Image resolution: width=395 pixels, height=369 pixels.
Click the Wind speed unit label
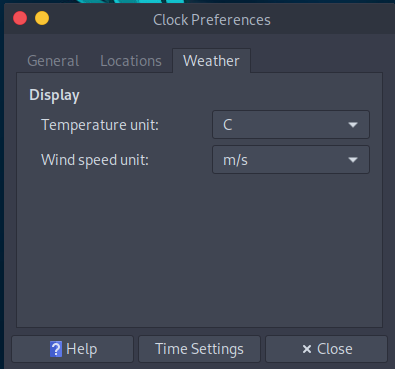click(95, 160)
